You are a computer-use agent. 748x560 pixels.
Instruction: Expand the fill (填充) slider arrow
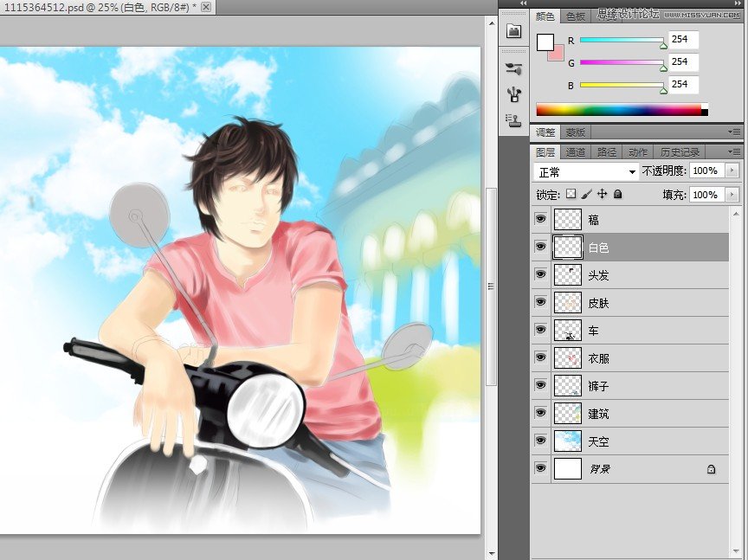[733, 195]
